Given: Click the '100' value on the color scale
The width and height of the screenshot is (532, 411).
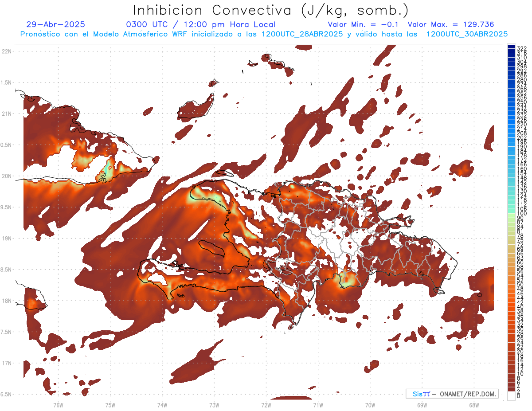Looking at the screenshot, I should pyautogui.click(x=521, y=214).
